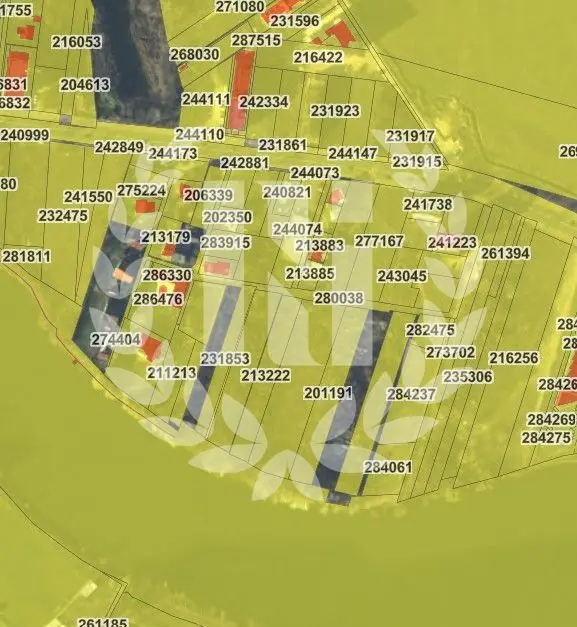Click parcel number 284237
577x627 pixels.
[411, 394]
